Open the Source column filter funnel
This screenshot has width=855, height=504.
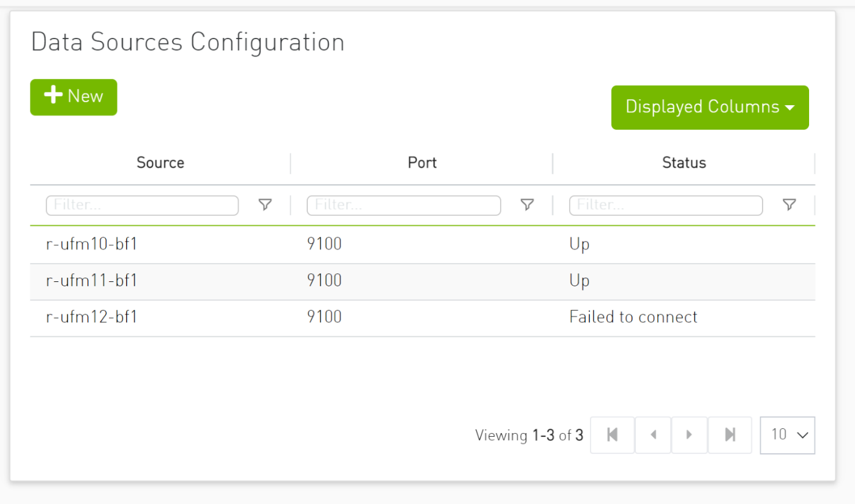pyautogui.click(x=265, y=205)
